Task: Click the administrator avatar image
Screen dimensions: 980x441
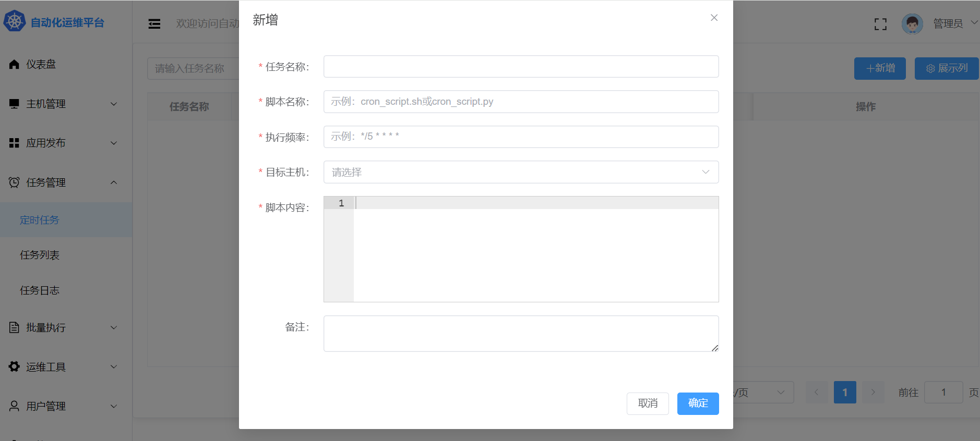Action: coord(912,24)
